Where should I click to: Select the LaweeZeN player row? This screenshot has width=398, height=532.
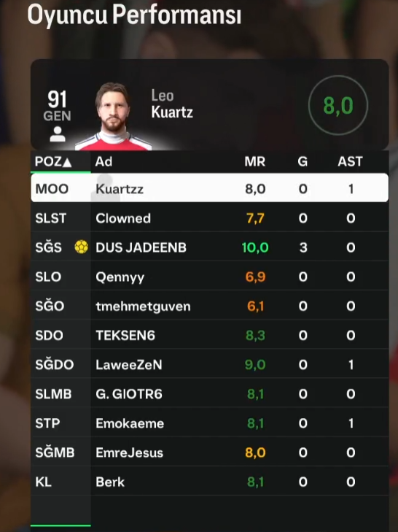pos(209,364)
